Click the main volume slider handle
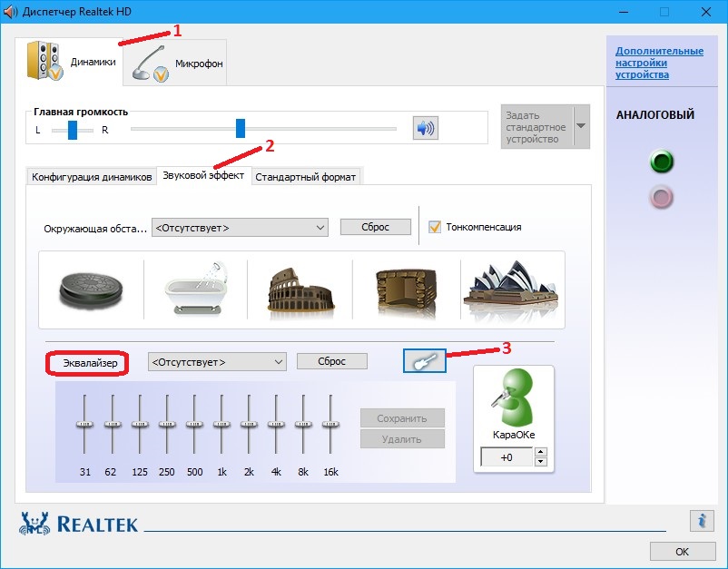 240,128
